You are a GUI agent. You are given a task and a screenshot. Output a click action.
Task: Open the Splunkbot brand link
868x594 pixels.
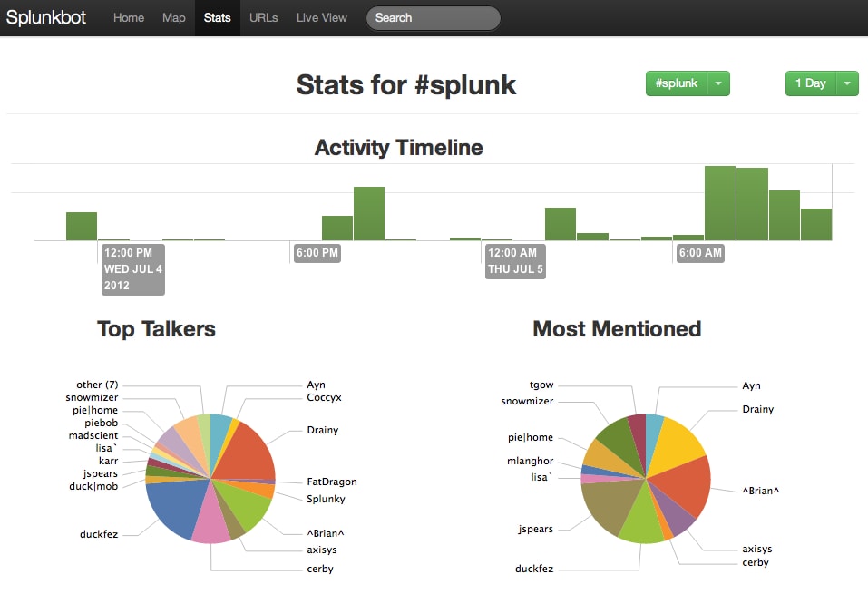click(x=46, y=17)
